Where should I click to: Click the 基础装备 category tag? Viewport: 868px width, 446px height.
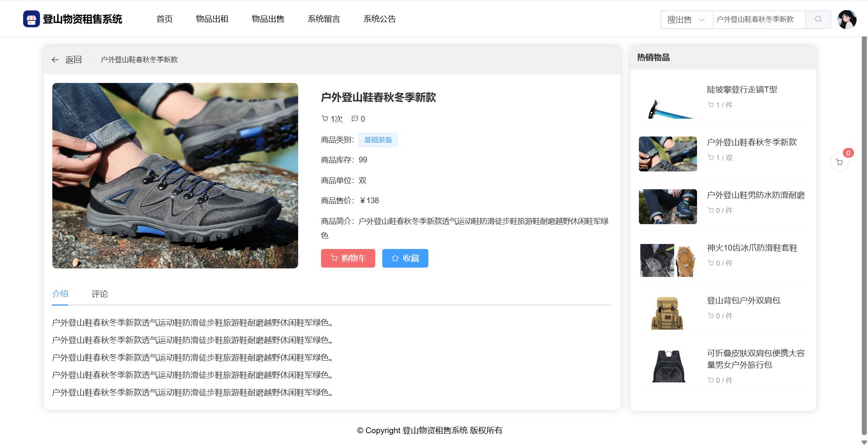point(378,140)
